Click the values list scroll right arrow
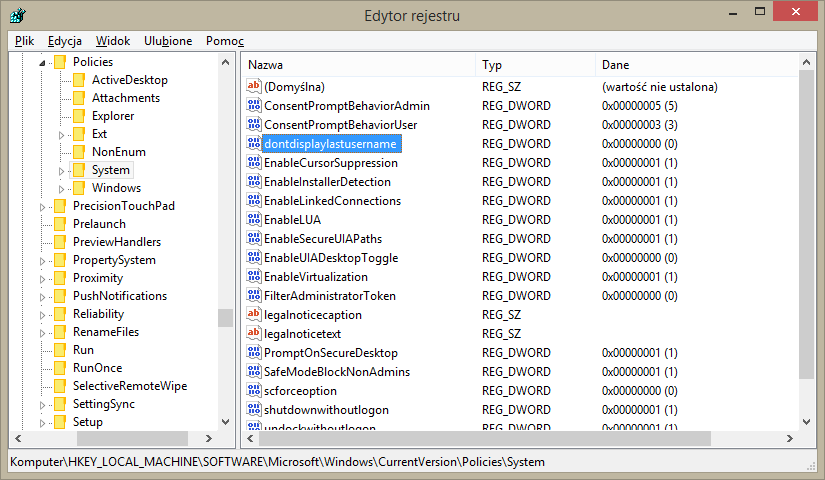Image resolution: width=825 pixels, height=480 pixels. 790,438
